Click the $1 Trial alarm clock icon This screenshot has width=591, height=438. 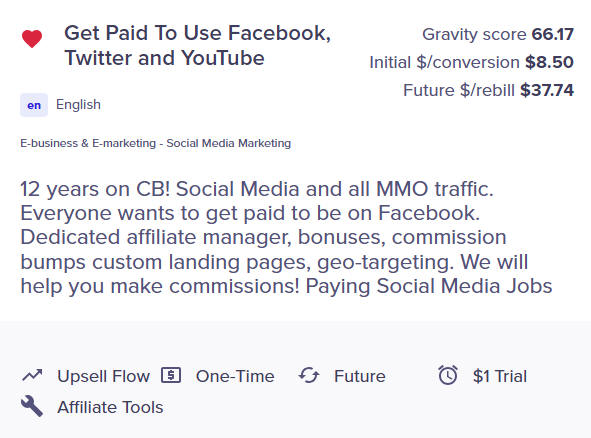(x=448, y=375)
